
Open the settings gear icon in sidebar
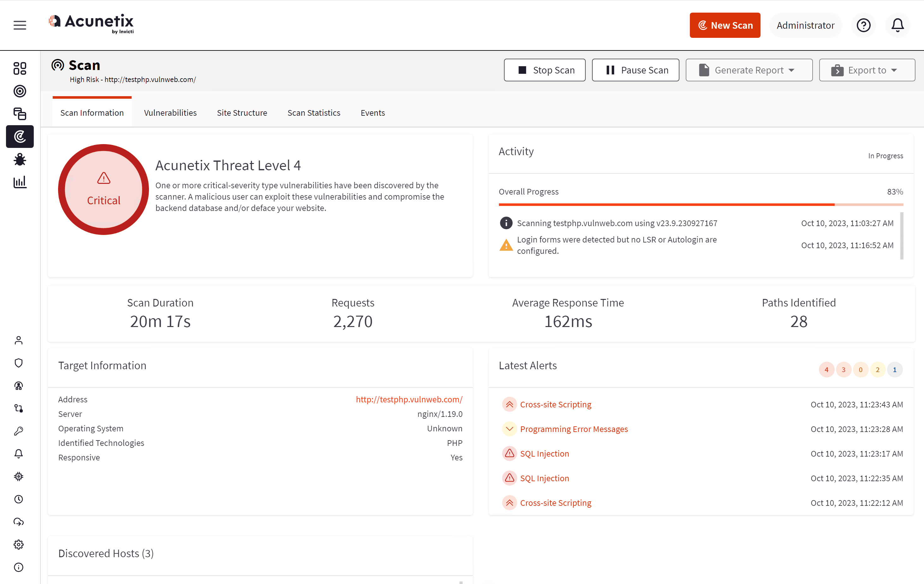(x=18, y=545)
